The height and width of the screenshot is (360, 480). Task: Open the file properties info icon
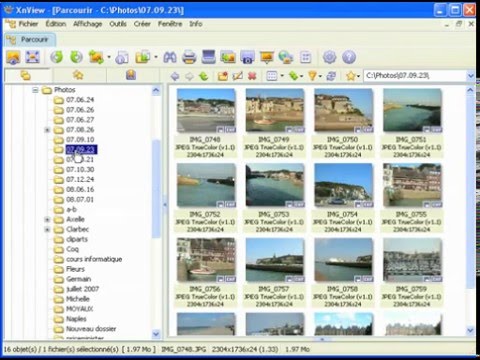pos(122,57)
